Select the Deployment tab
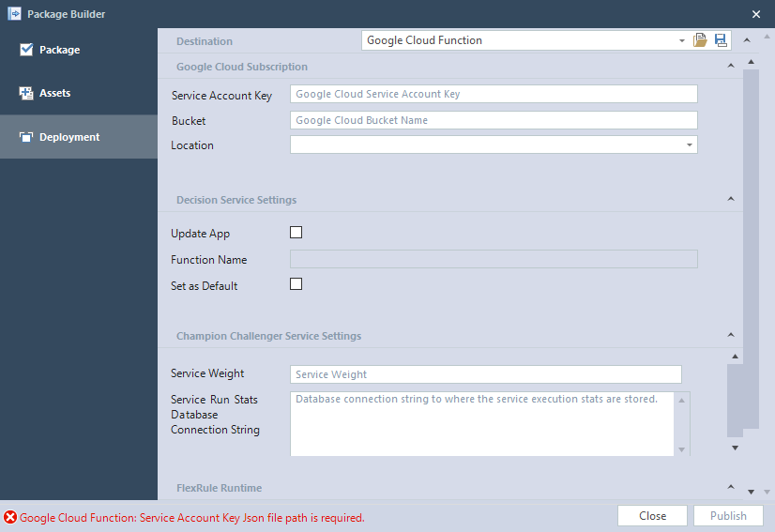This screenshot has height=532, width=775. (79, 137)
